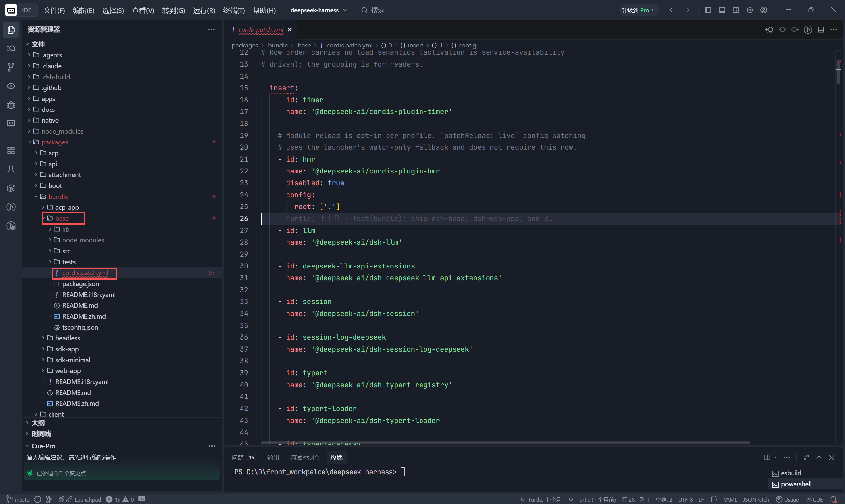Open the Source Control view icon
Viewport: 845px width, 504px height.
pos(11,67)
